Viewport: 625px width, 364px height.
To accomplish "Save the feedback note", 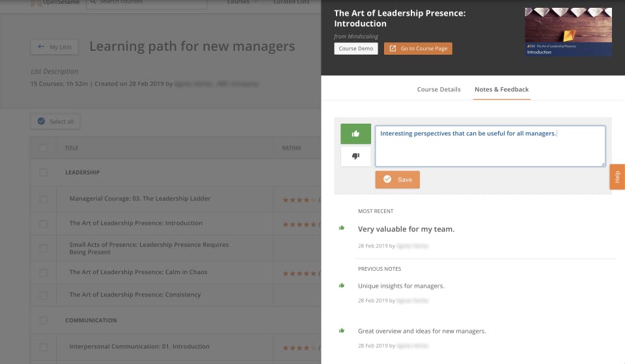I will click(397, 180).
